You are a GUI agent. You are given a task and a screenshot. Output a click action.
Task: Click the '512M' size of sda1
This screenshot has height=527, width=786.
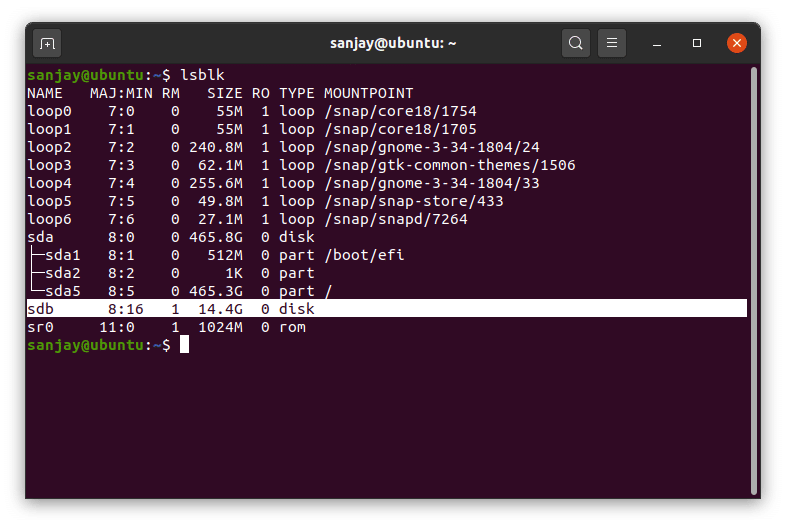pyautogui.click(x=225, y=255)
